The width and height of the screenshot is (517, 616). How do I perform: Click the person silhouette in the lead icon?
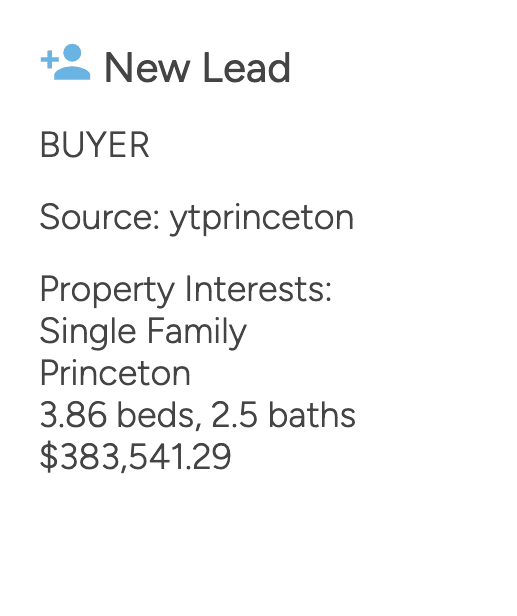[x=72, y=62]
